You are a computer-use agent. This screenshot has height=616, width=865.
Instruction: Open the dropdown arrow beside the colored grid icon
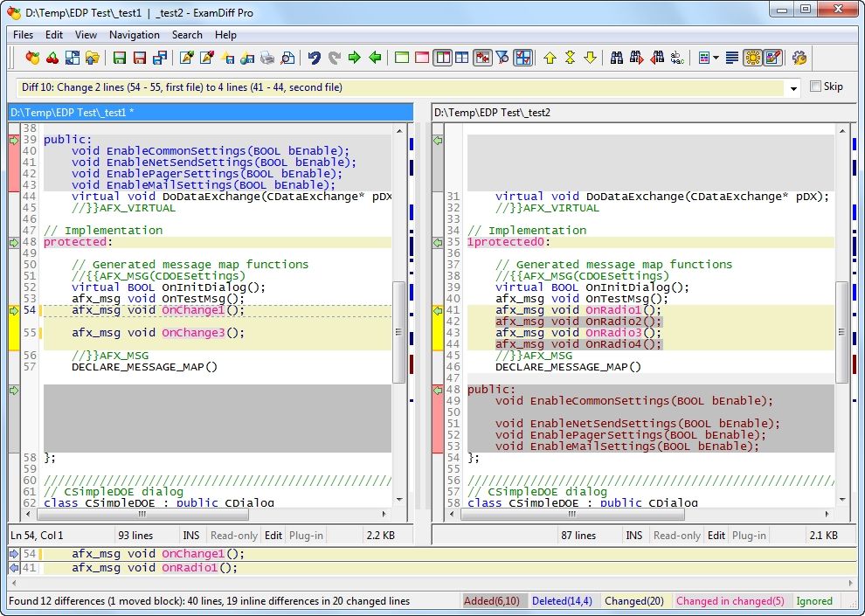[716, 58]
